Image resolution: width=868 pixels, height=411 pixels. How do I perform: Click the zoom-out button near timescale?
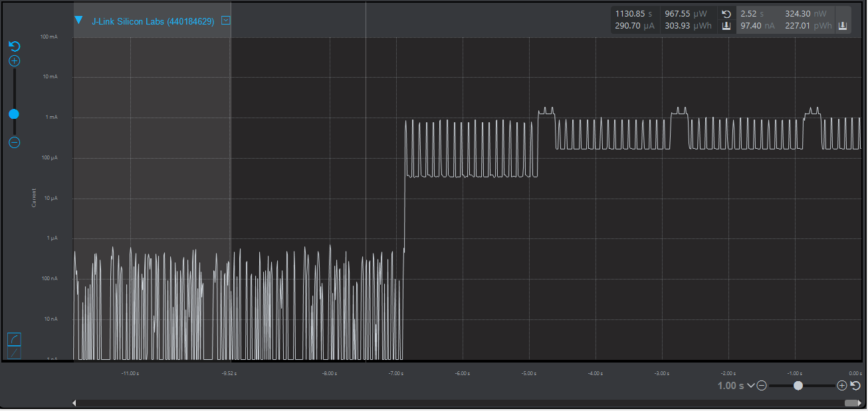(x=761, y=385)
